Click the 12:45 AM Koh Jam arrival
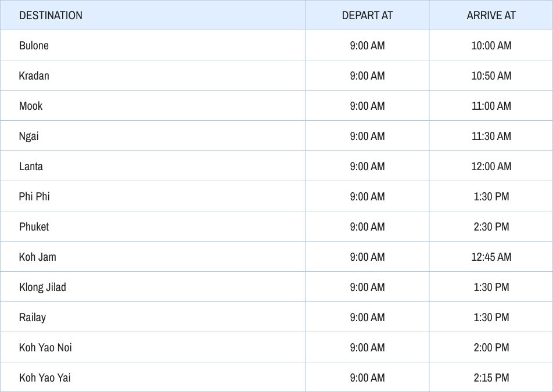The height and width of the screenshot is (392, 553). [x=491, y=257]
